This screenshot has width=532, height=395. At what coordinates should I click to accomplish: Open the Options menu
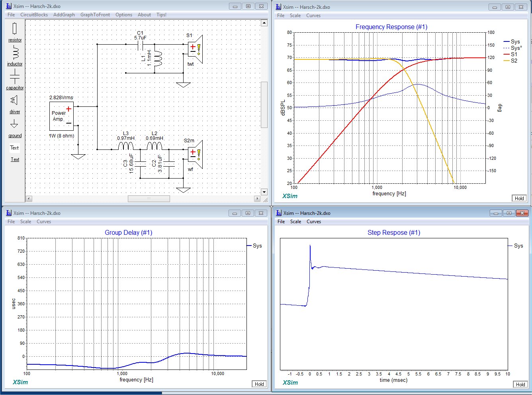(124, 15)
